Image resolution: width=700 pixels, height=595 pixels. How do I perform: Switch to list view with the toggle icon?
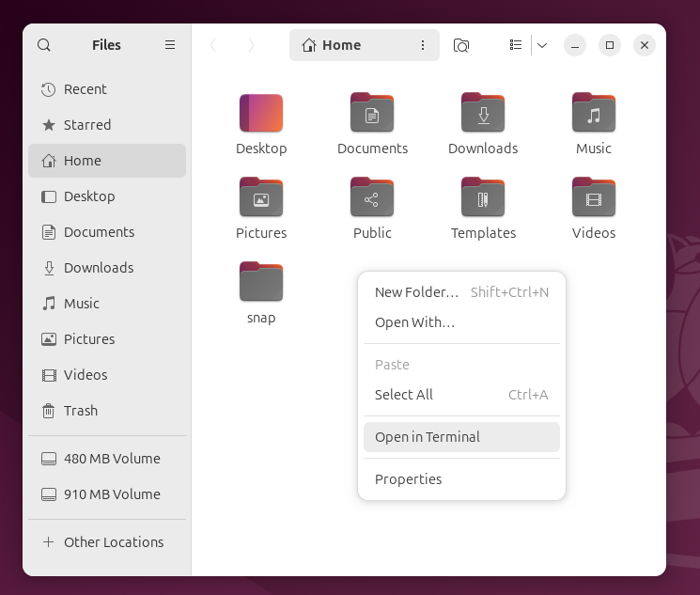[x=516, y=45]
